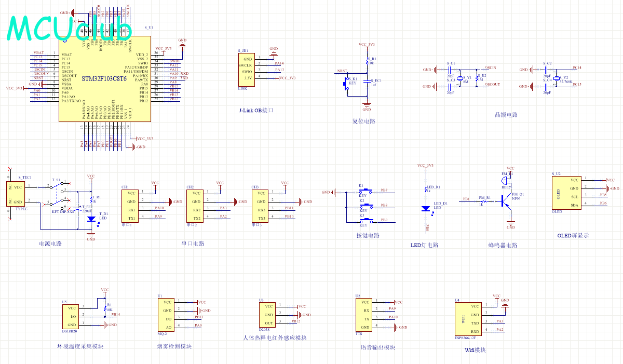Select the CH1 serial port header

(131, 206)
